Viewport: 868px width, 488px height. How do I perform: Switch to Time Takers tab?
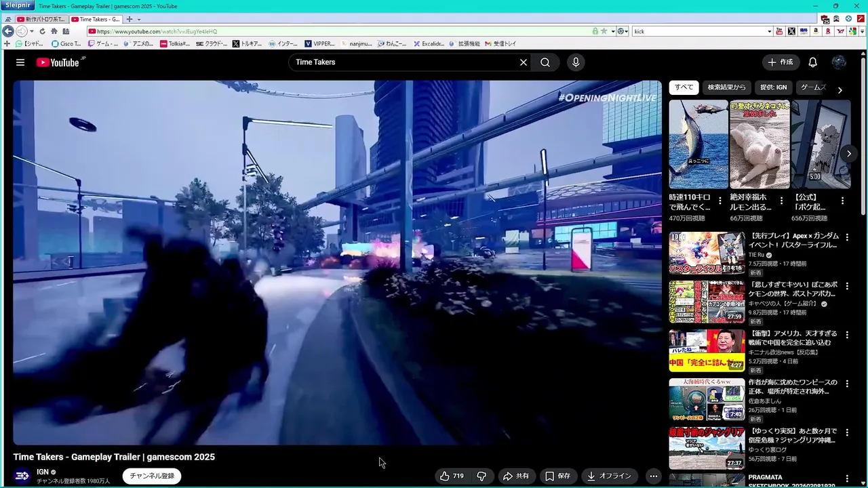pyautogui.click(x=96, y=19)
